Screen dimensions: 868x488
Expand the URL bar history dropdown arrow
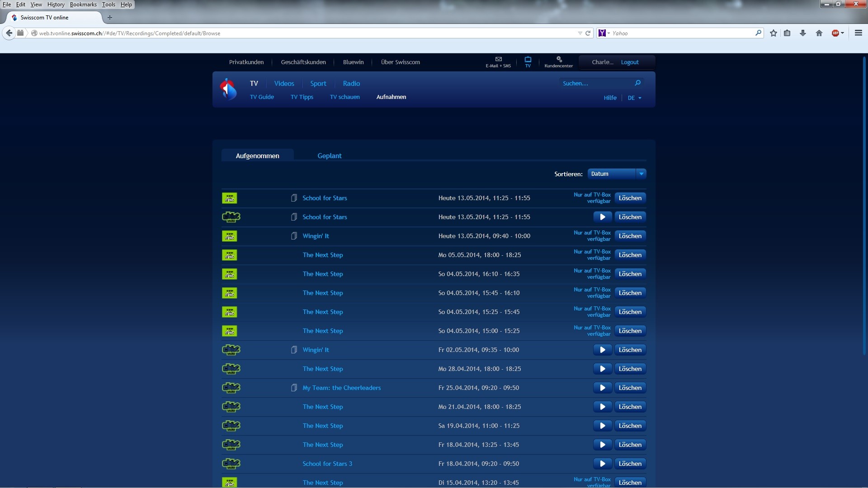point(580,33)
